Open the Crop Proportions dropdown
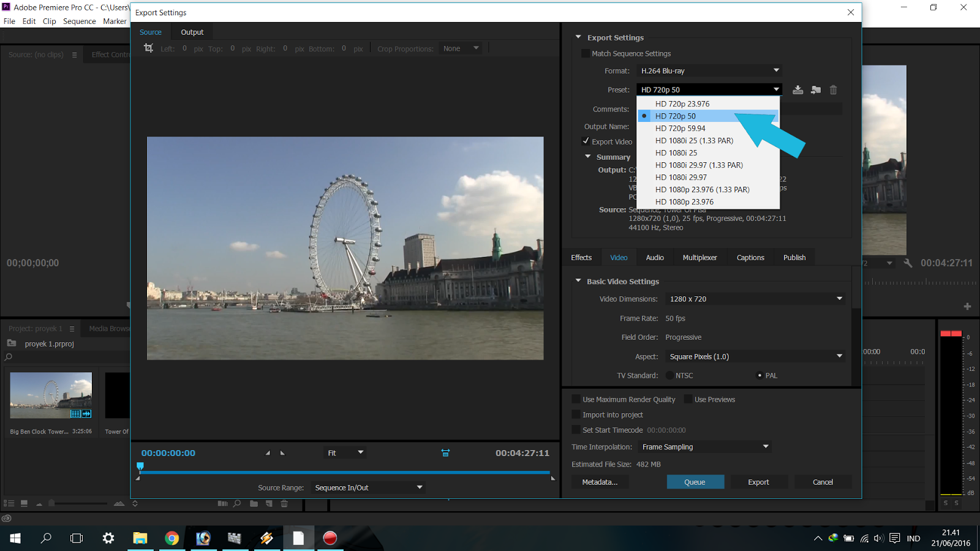The height and width of the screenshot is (551, 980). coord(461,48)
